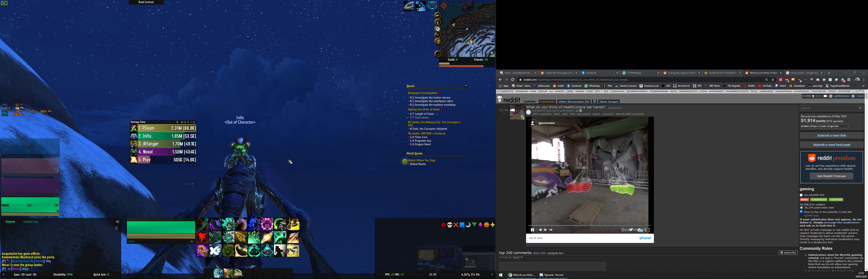Open the Windows Start menu
Screen dimensions: 868x279
pyautogui.click(x=501, y=275)
